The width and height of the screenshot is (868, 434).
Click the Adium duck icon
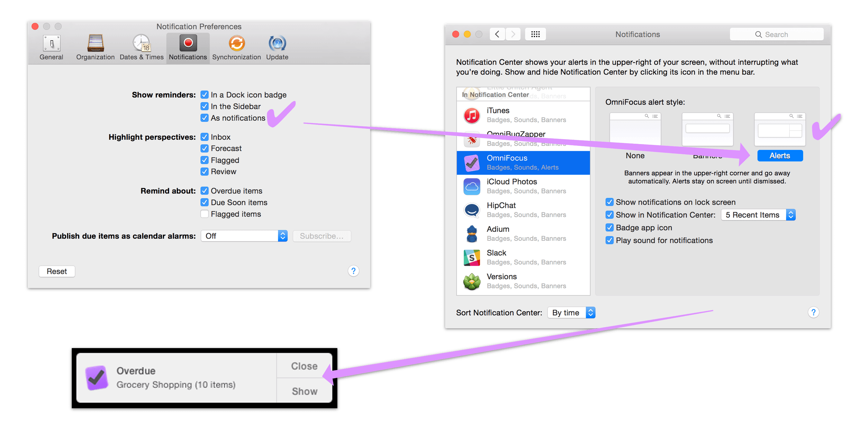tap(472, 234)
